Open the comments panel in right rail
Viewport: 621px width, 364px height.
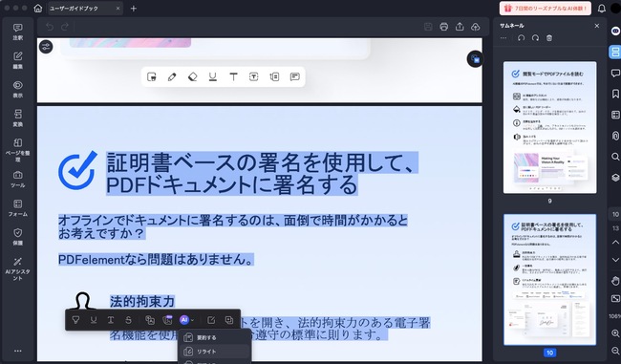615,73
